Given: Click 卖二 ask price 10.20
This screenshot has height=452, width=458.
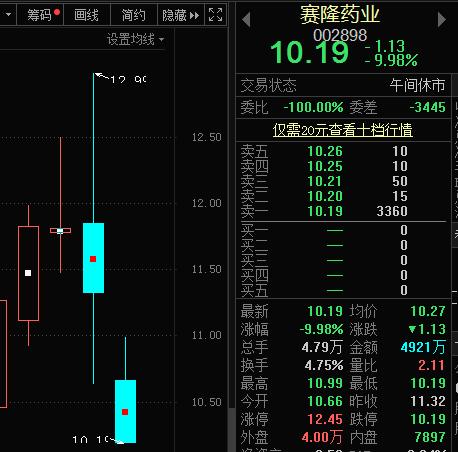Looking at the screenshot, I should (x=325, y=196).
